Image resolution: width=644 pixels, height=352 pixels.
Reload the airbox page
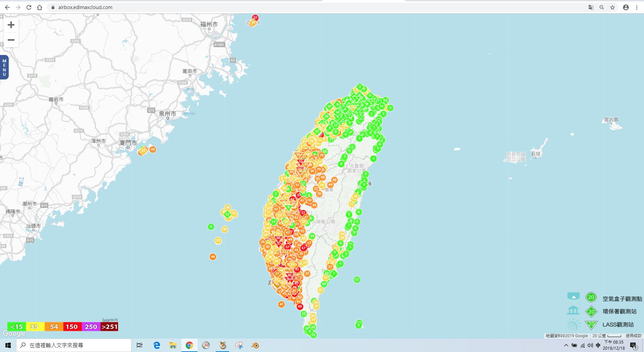29,7
